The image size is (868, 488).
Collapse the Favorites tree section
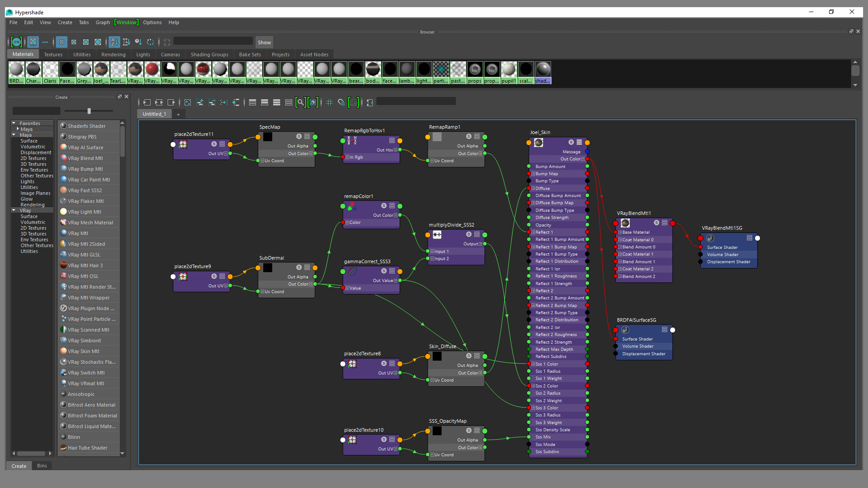click(14, 123)
